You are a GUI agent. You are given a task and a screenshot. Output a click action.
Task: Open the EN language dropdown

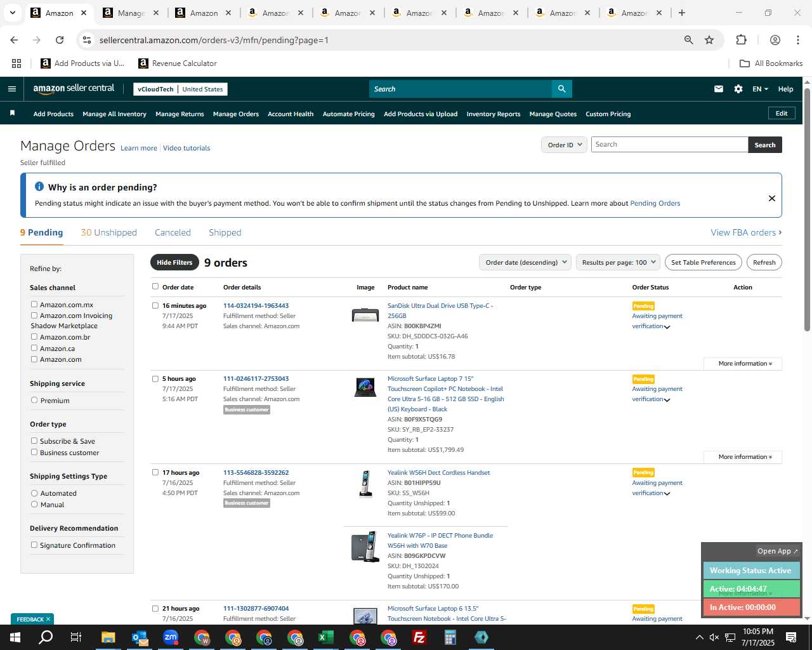tap(760, 89)
